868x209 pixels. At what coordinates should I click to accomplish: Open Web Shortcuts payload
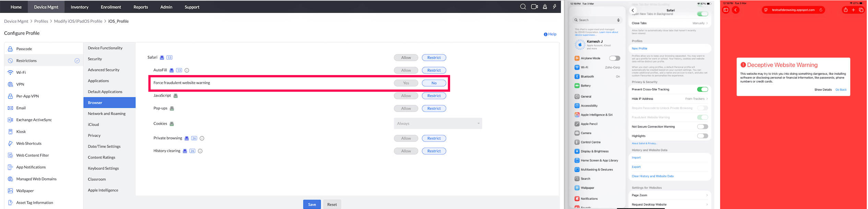pyautogui.click(x=44, y=143)
